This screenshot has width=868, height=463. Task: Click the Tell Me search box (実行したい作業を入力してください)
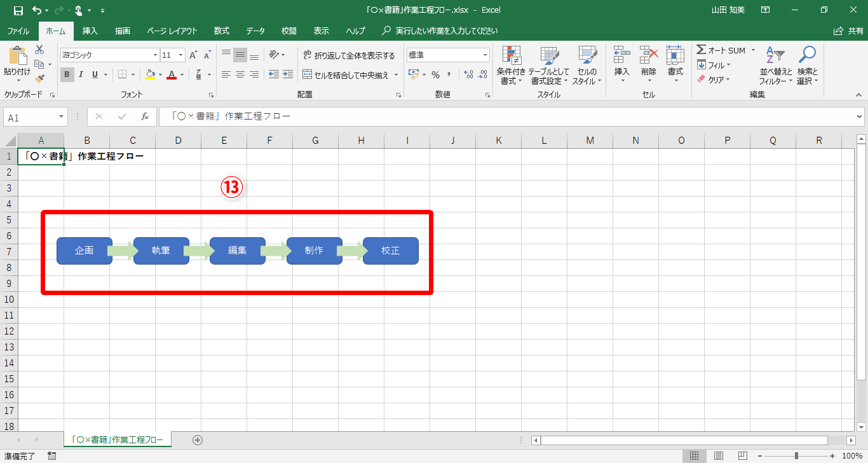440,31
